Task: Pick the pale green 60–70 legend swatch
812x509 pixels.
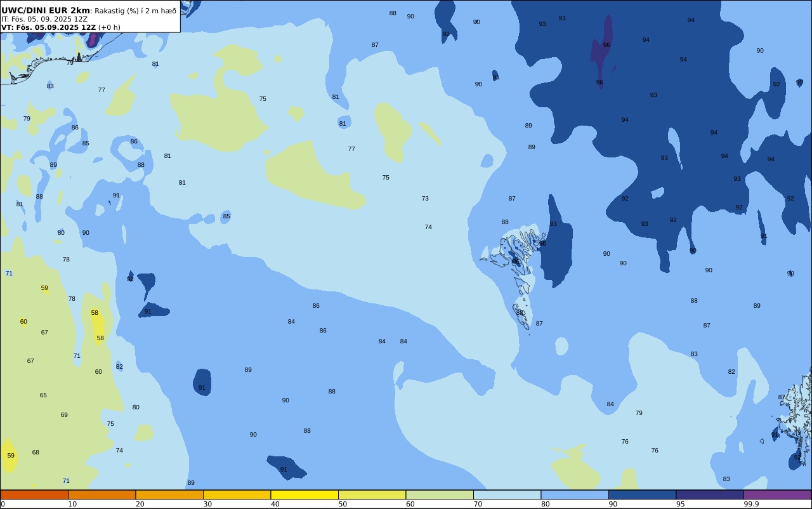Action: (x=440, y=494)
